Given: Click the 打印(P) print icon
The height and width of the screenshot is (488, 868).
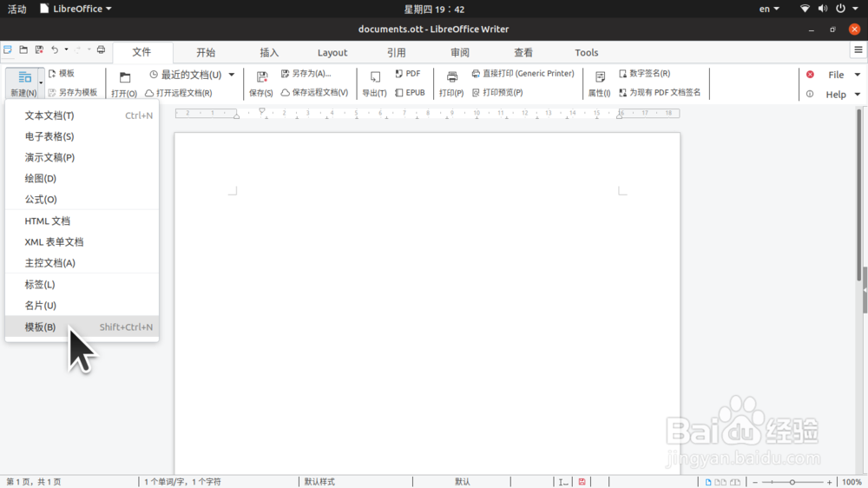Looking at the screenshot, I should point(451,77).
